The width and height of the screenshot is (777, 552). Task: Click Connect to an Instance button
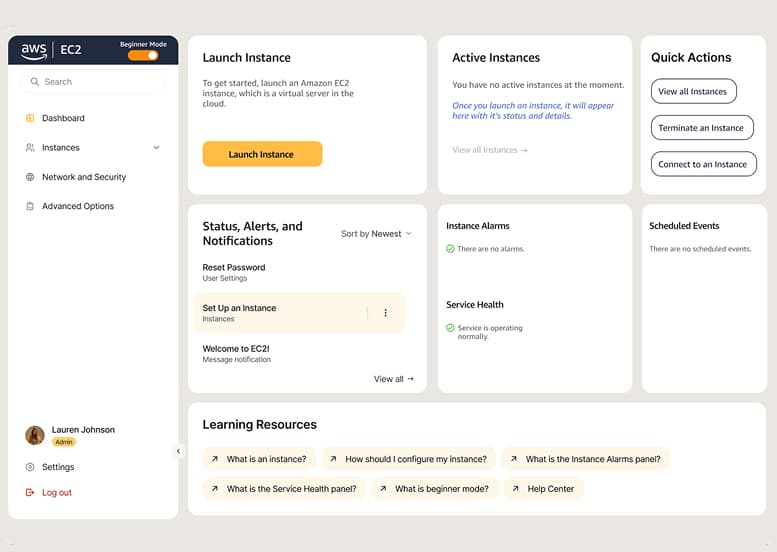tap(703, 164)
